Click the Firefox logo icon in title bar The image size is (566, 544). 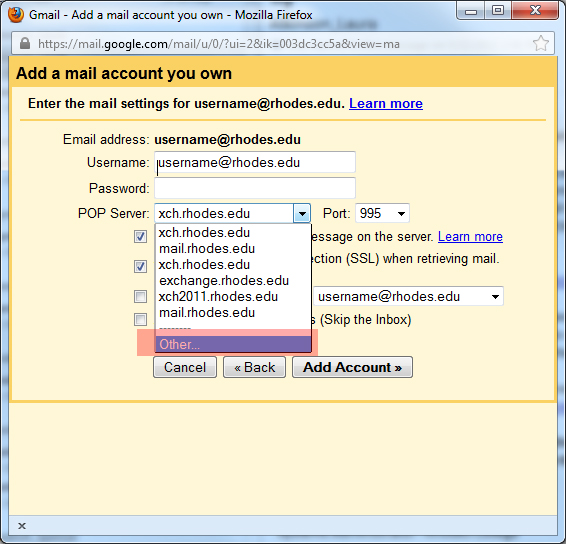coord(16,15)
